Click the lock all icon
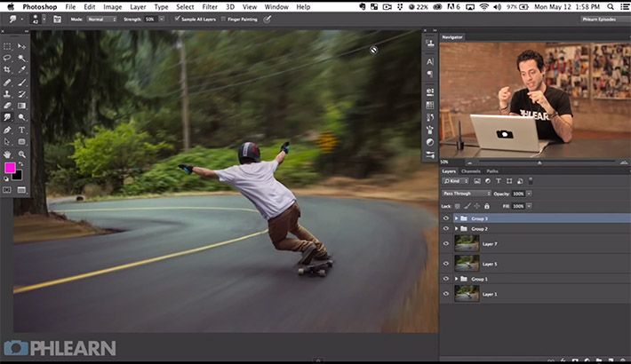 487,206
